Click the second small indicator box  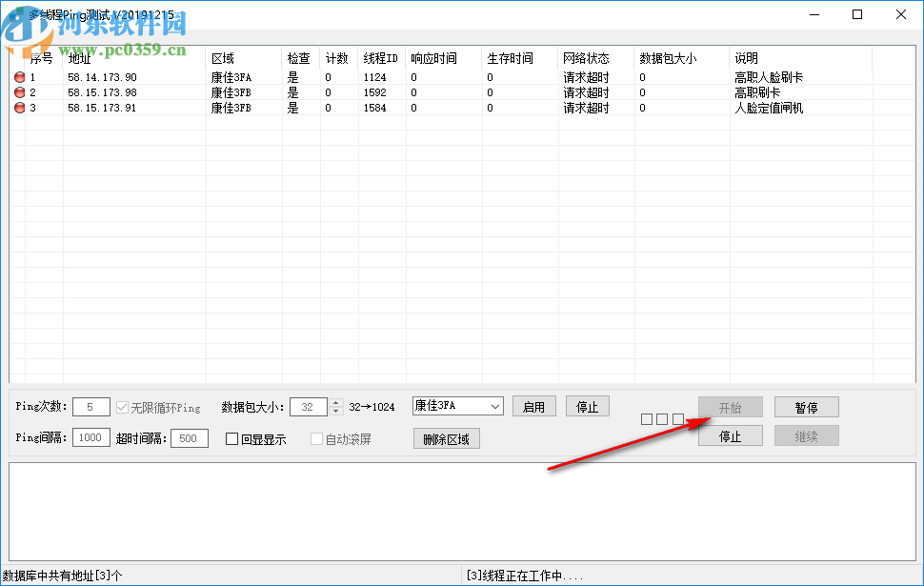[662, 419]
